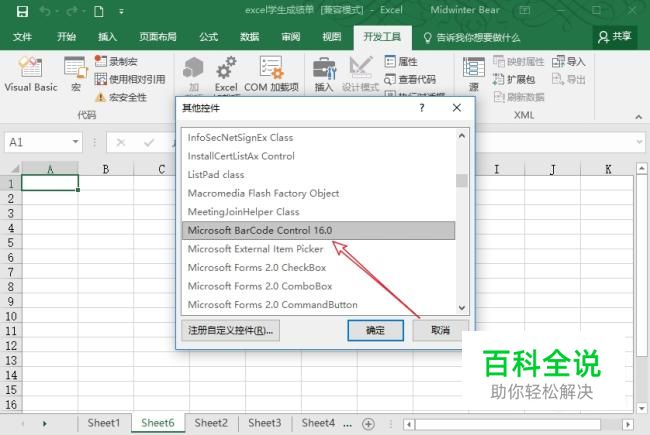
Task: Cancel with the 取消 button
Action: click(x=441, y=330)
